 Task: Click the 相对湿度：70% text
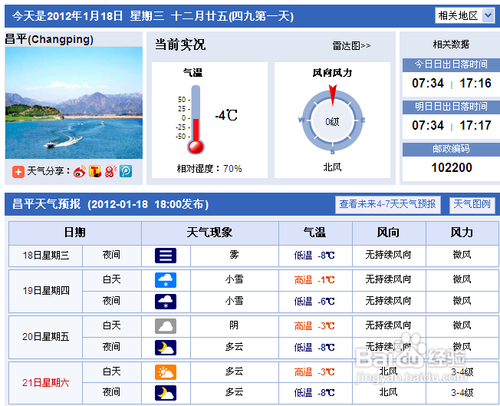(x=209, y=169)
